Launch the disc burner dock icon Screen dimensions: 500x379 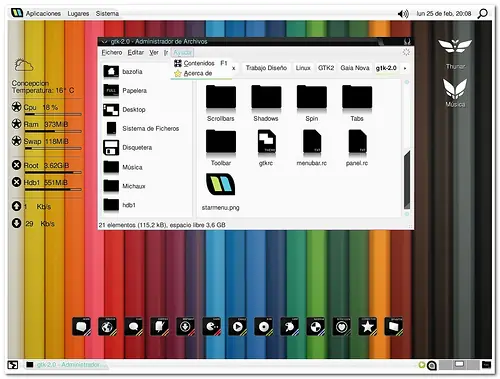tap(264, 327)
